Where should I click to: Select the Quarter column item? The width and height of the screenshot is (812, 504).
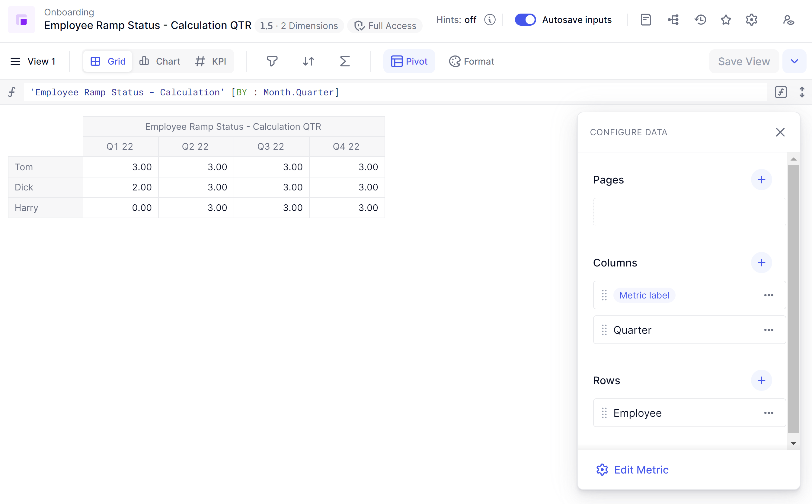pyautogui.click(x=689, y=330)
